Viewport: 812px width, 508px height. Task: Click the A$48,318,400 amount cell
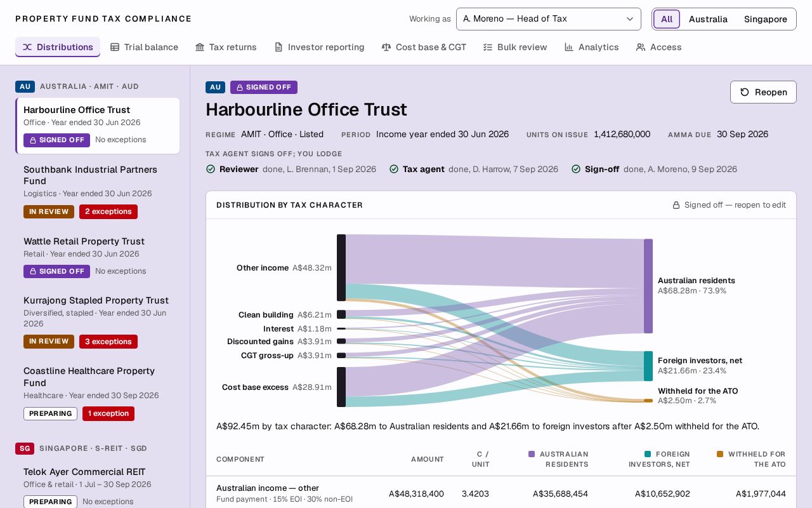tap(416, 493)
